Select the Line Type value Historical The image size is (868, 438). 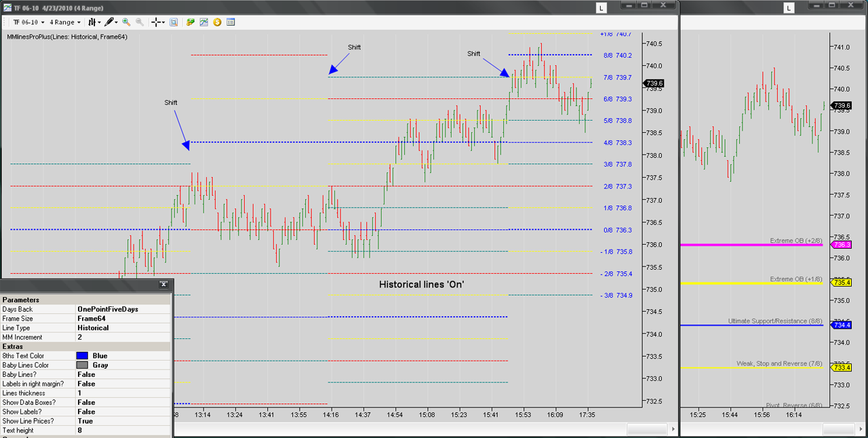(123, 328)
